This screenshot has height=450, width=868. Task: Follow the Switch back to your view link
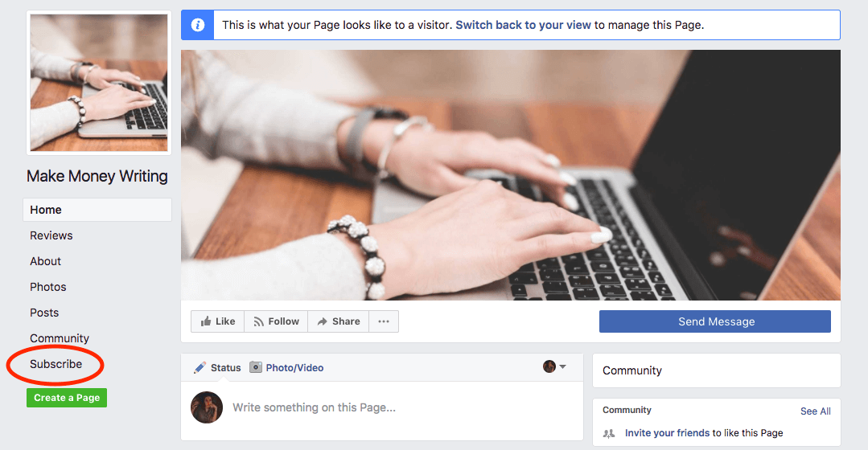[x=523, y=25]
